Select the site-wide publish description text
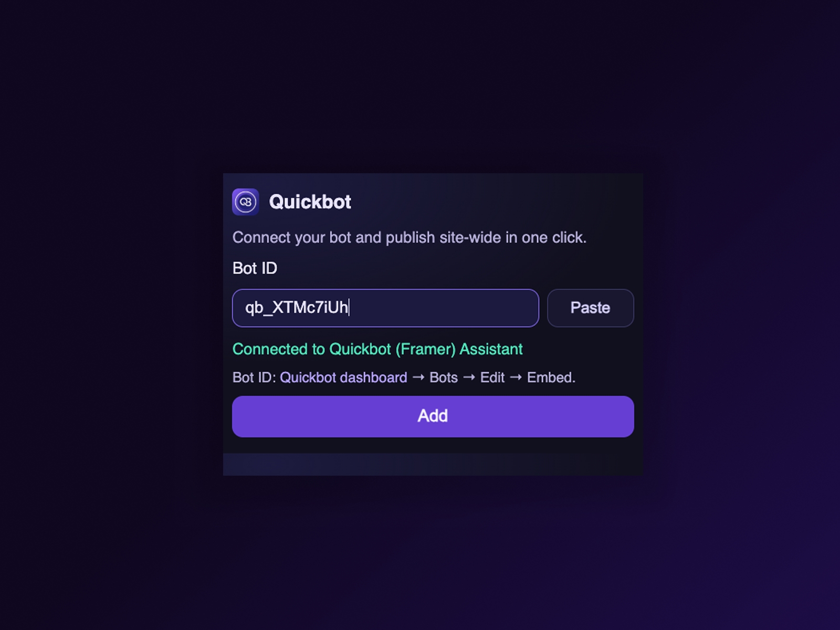840x630 pixels. click(x=410, y=237)
